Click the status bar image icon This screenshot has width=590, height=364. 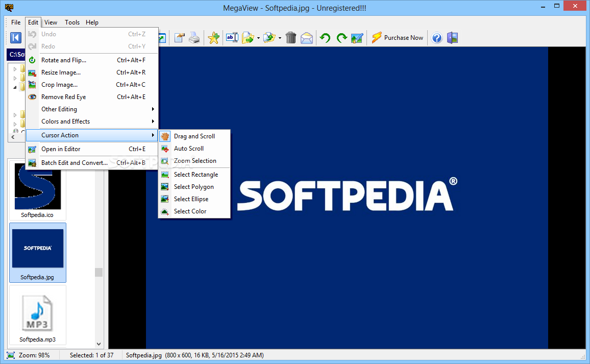coord(11,355)
